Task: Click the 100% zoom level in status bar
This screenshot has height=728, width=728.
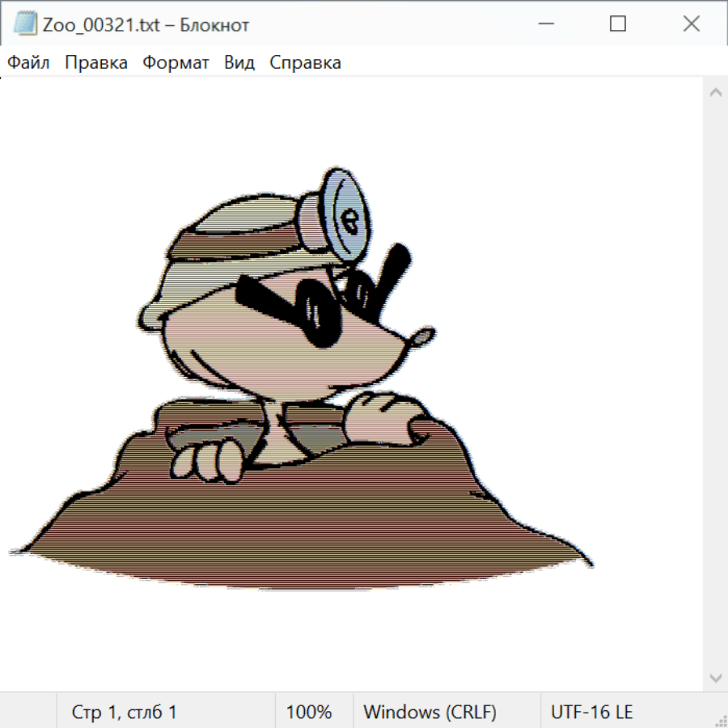Action: [309, 713]
